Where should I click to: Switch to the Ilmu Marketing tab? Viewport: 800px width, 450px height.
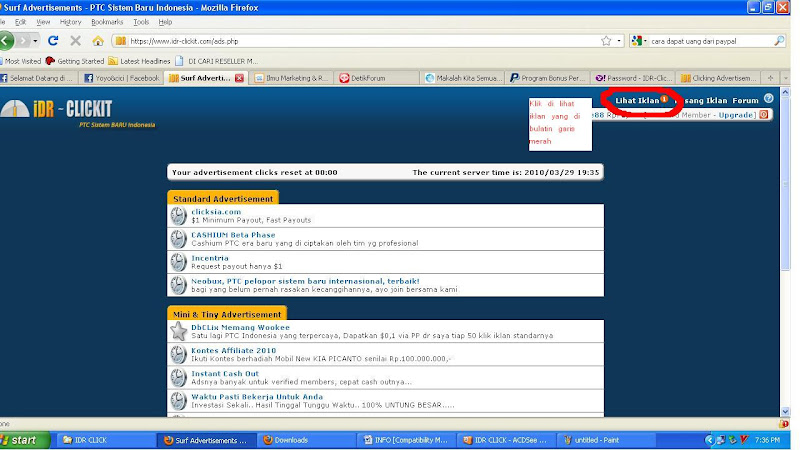tap(291, 78)
